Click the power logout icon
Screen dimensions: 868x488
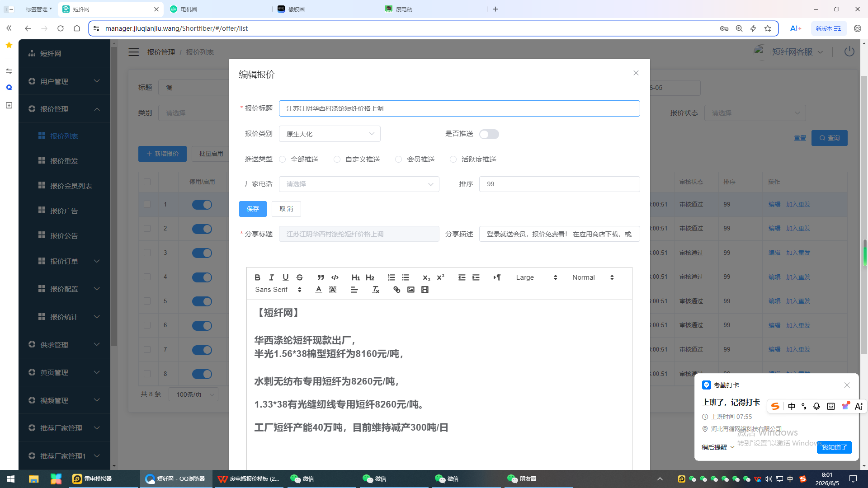tap(849, 52)
